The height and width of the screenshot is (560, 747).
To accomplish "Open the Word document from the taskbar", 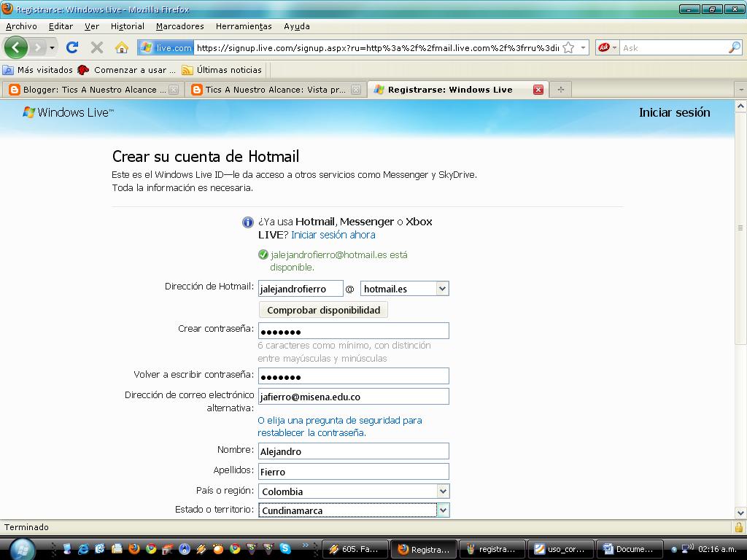I will tap(629, 548).
